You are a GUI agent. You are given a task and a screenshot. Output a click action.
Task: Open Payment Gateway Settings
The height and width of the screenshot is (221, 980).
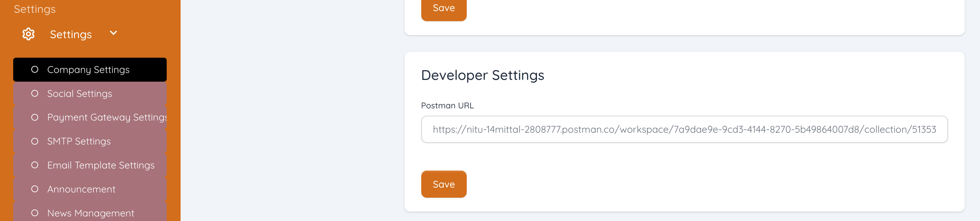click(x=107, y=117)
